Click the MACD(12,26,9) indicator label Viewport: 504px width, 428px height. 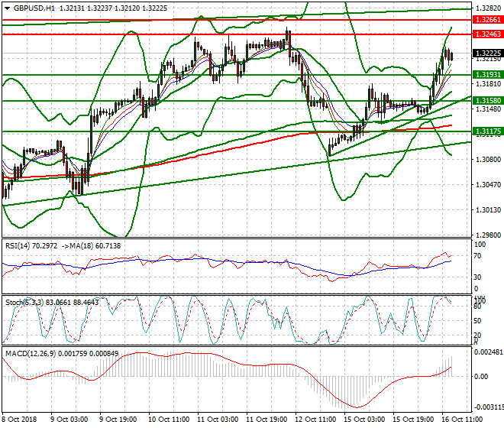[x=29, y=354]
